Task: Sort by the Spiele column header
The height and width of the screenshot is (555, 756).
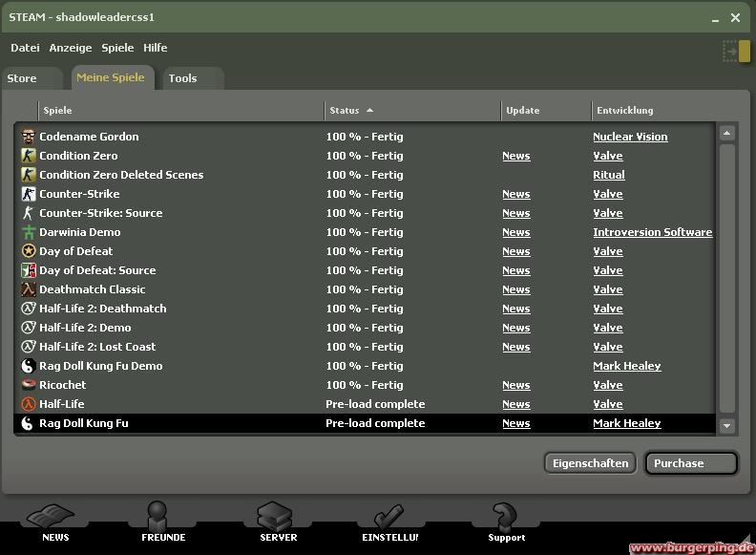Action: pyautogui.click(x=180, y=111)
